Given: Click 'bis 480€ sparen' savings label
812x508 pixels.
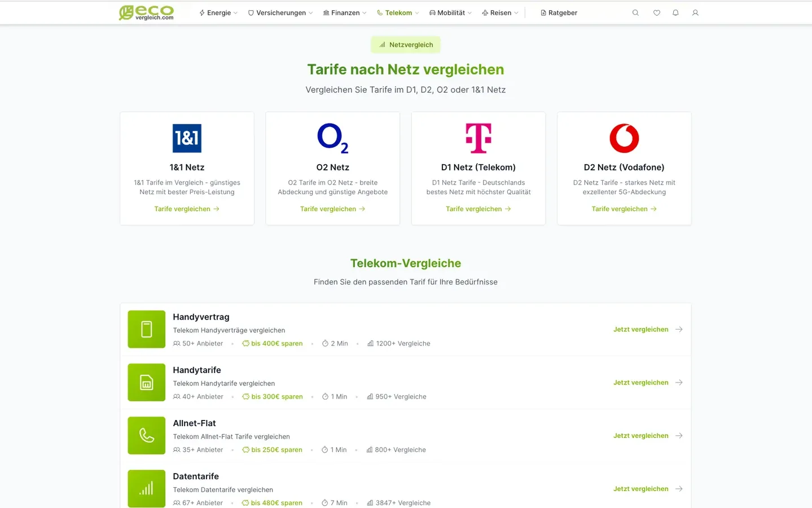Looking at the screenshot, I should [x=272, y=503].
